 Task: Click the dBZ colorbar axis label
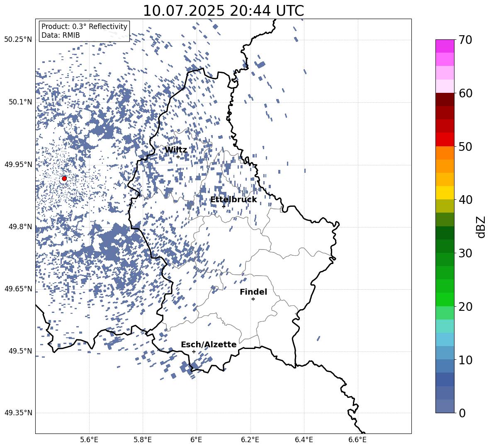[x=481, y=227]
